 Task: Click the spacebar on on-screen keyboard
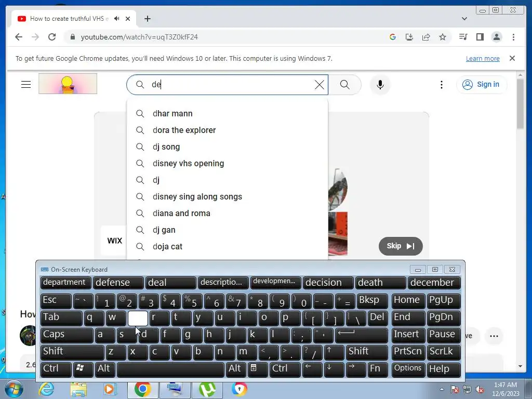(x=170, y=369)
